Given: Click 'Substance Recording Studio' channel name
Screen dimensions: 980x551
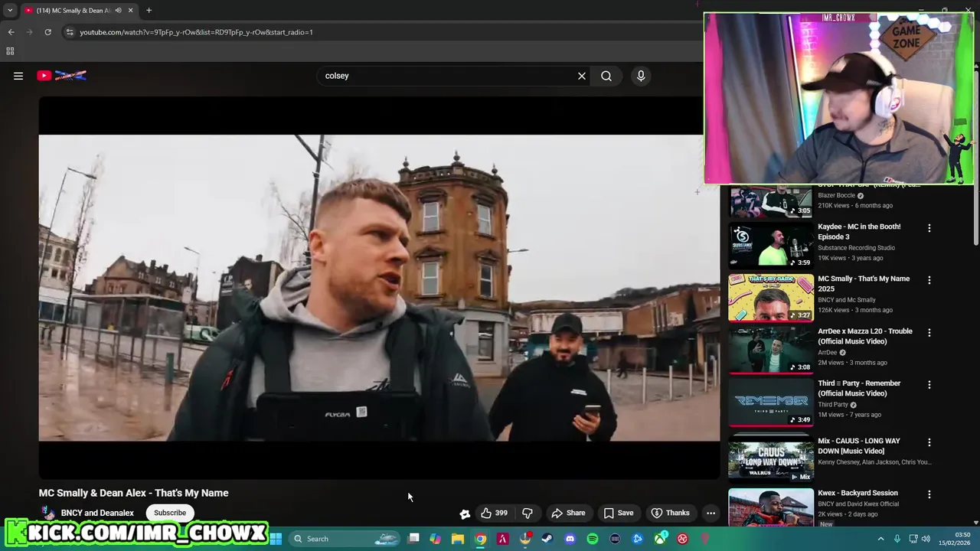Looking at the screenshot, I should pyautogui.click(x=856, y=248).
